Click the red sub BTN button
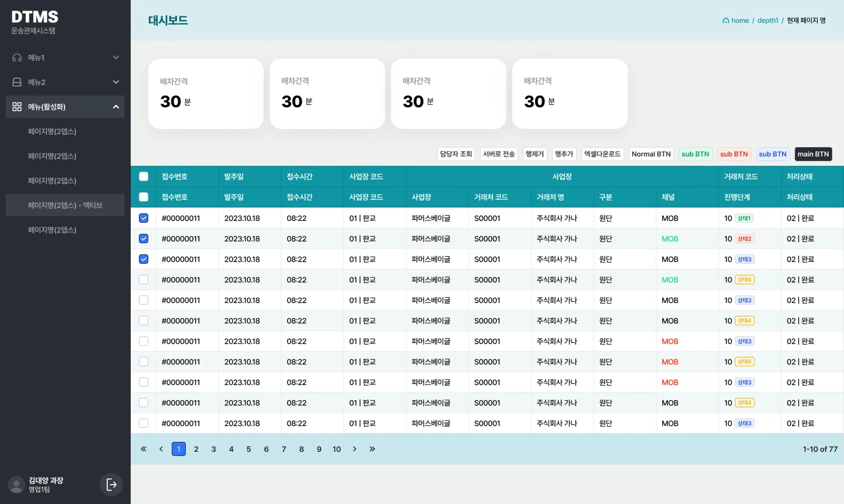Viewport: 844px width, 504px height. (734, 154)
